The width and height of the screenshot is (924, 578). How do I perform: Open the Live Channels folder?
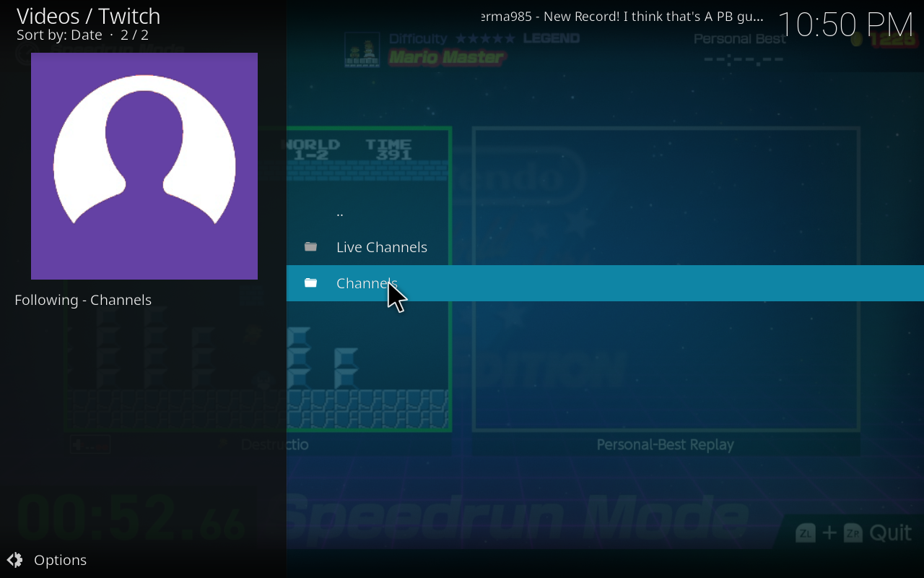(605, 247)
